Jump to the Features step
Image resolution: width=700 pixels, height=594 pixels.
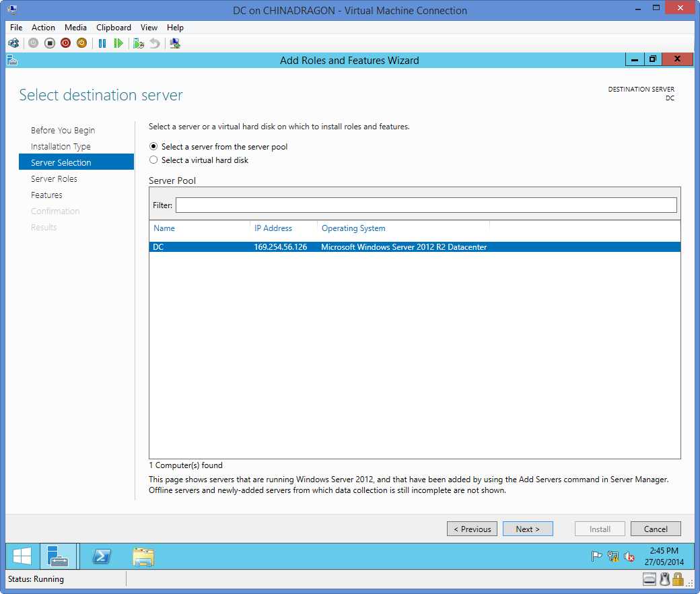pyautogui.click(x=46, y=195)
